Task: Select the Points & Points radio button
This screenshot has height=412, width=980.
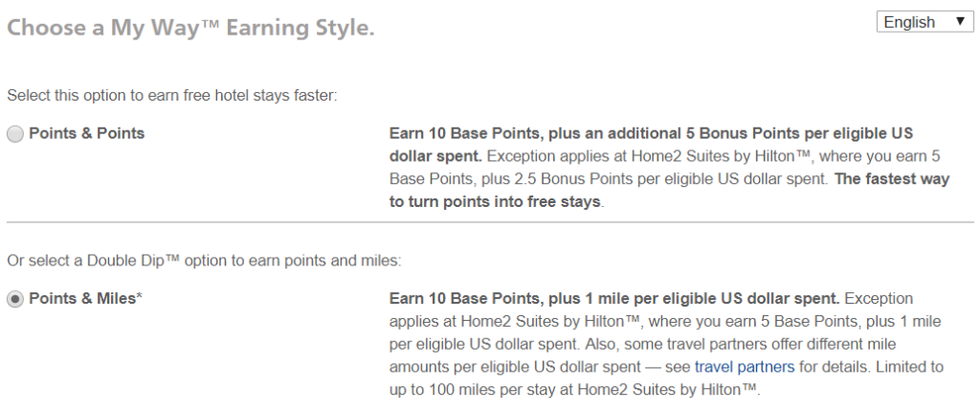Action: pyautogui.click(x=15, y=134)
